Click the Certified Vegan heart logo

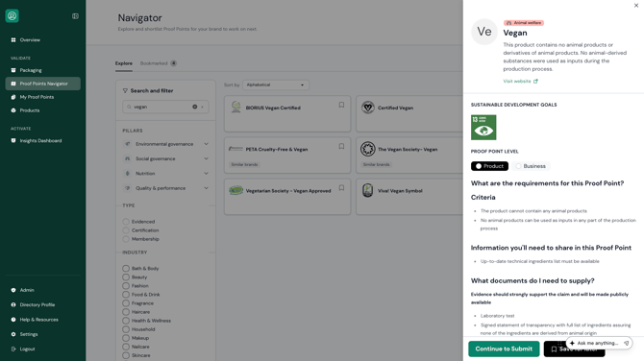(367, 108)
